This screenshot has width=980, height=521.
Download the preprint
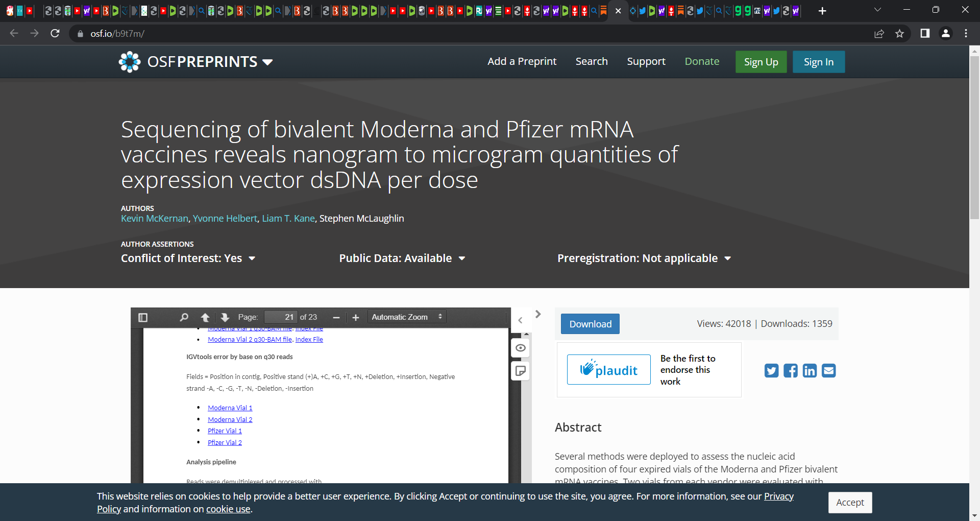(590, 324)
